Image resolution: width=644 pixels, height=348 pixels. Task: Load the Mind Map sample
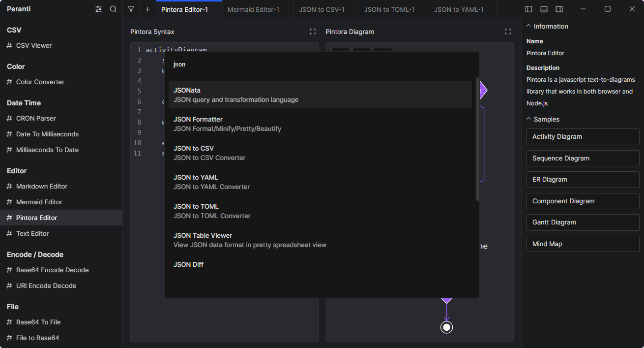[x=583, y=244]
